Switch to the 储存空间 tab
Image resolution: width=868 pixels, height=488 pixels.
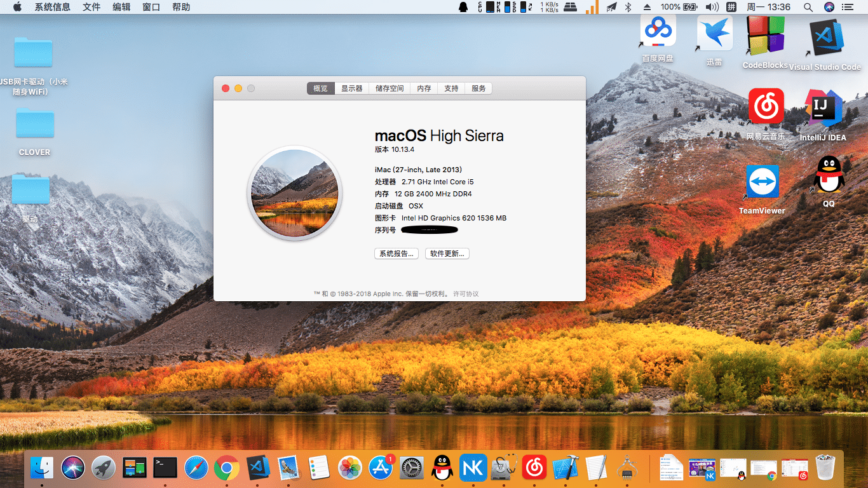pos(390,88)
